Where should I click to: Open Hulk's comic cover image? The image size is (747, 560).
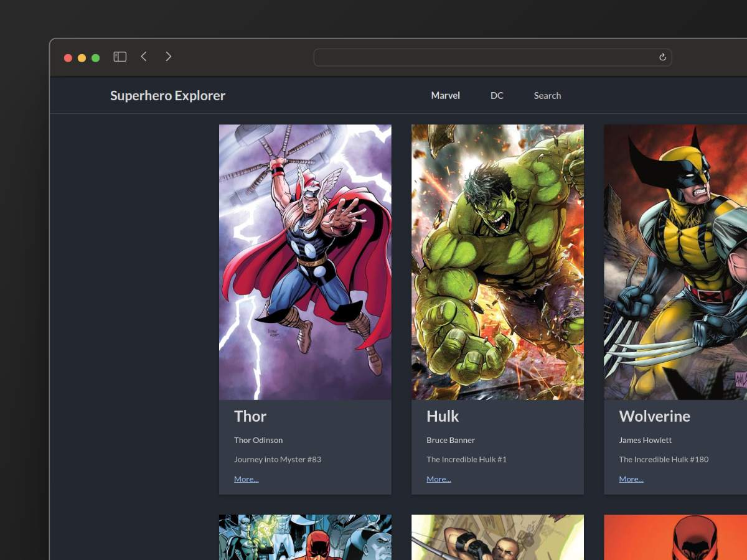click(497, 262)
